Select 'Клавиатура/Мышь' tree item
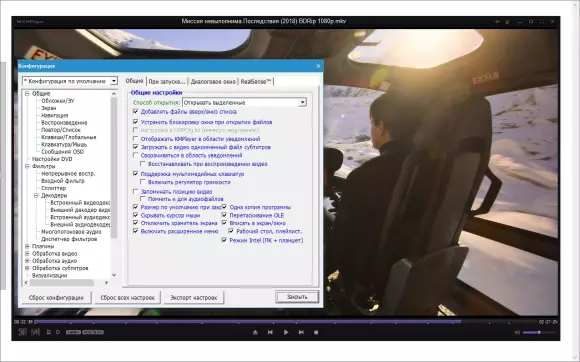 point(64,144)
